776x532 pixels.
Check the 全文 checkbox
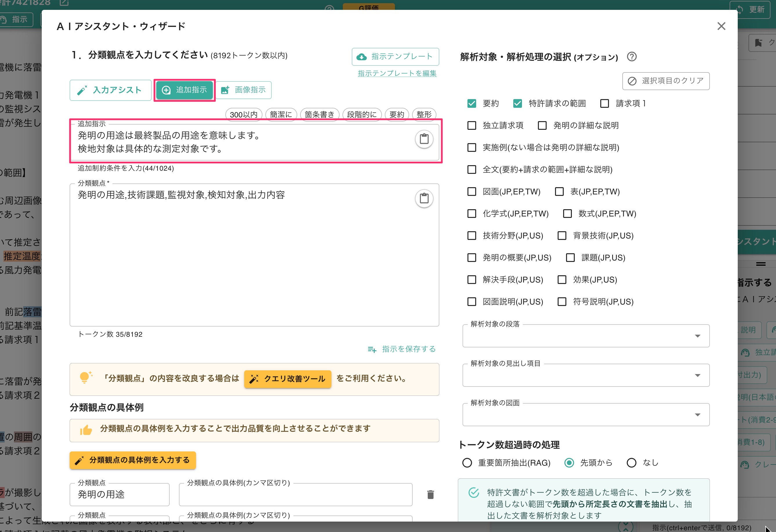tap(472, 170)
